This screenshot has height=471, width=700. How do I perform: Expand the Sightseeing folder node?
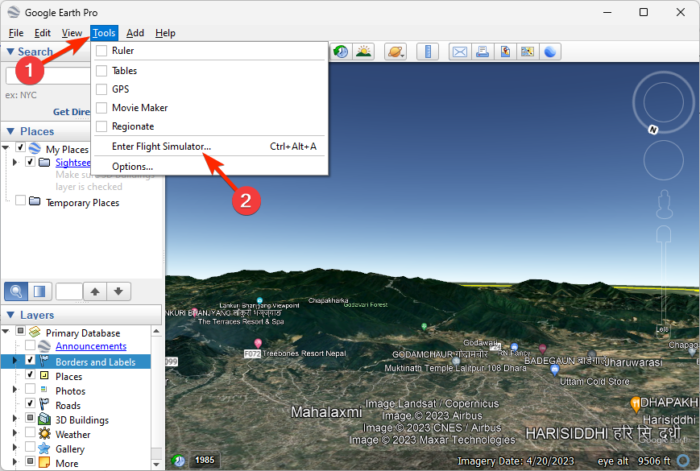pos(15,162)
